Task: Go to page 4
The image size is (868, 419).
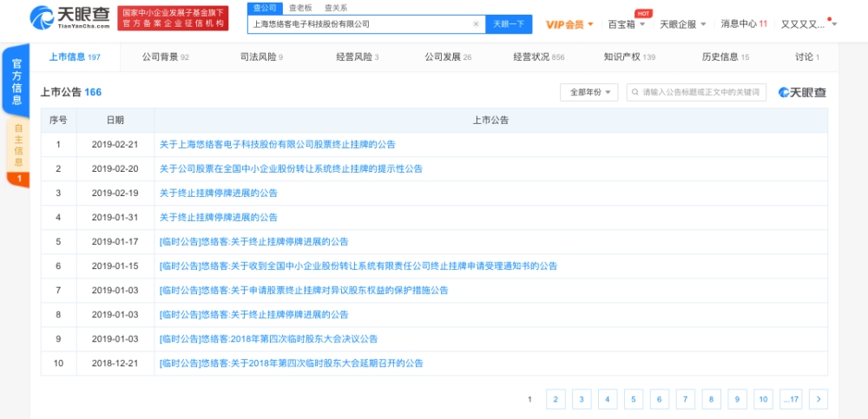Action: tap(608, 399)
